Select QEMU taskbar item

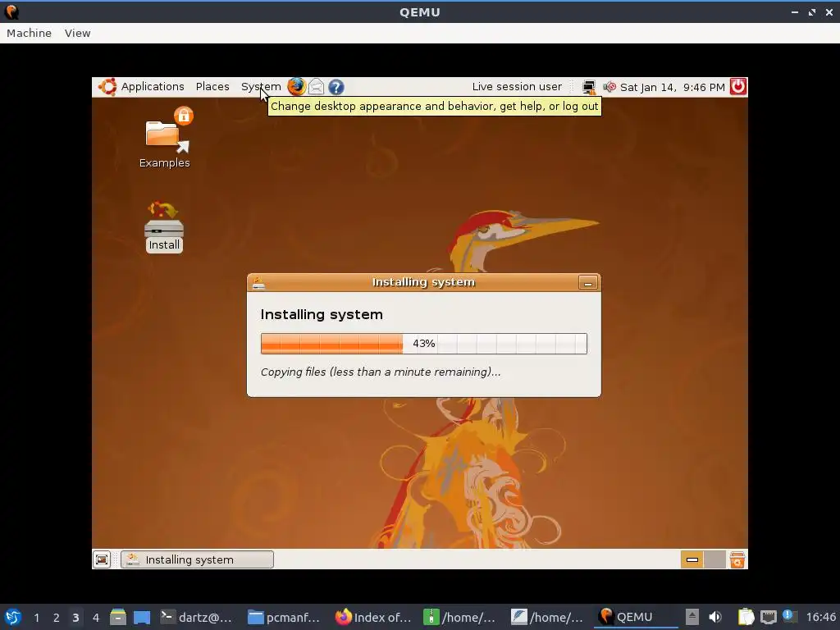pos(636,617)
